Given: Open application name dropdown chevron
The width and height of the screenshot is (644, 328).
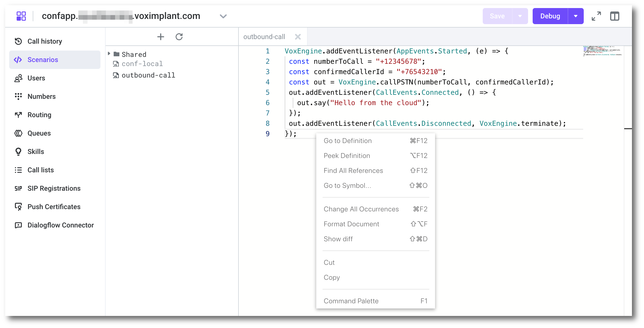Looking at the screenshot, I should tap(223, 16).
